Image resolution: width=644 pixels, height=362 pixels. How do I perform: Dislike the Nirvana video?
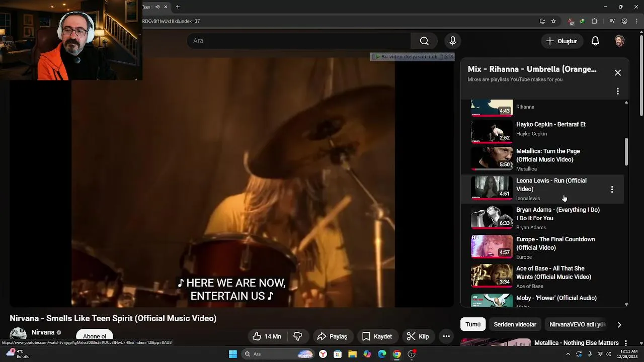tap(297, 336)
